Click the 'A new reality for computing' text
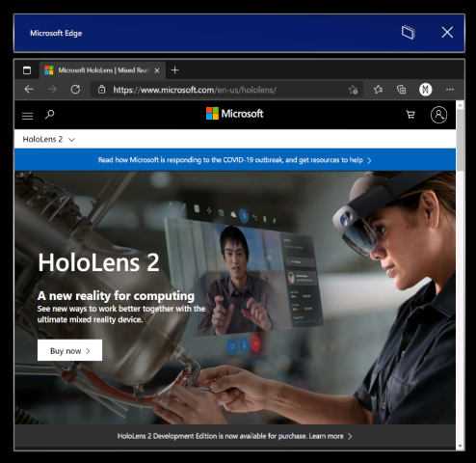Image resolution: width=476 pixels, height=463 pixels. coord(116,295)
